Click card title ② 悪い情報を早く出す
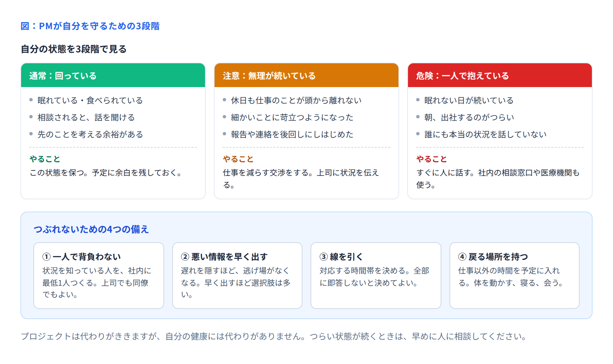Screen dimensions: 613x364 pyautogui.click(x=224, y=257)
